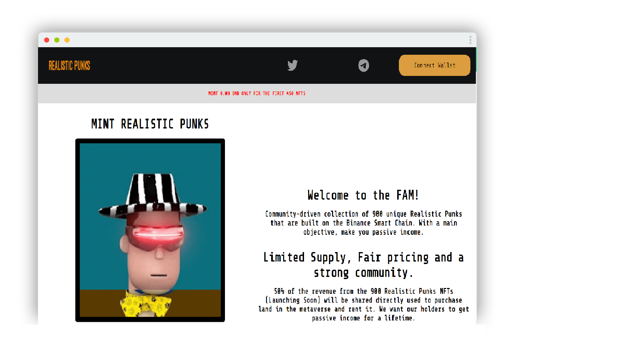The height and width of the screenshot is (341, 644).
Task: Click the green window dot
Action: [x=57, y=40]
